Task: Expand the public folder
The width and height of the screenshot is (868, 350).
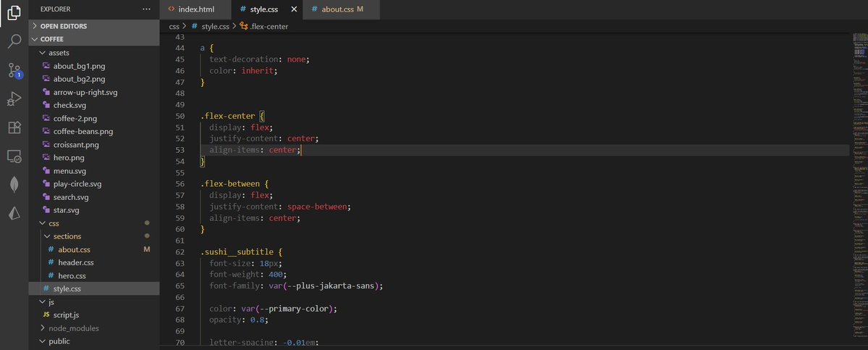Action: point(94,341)
